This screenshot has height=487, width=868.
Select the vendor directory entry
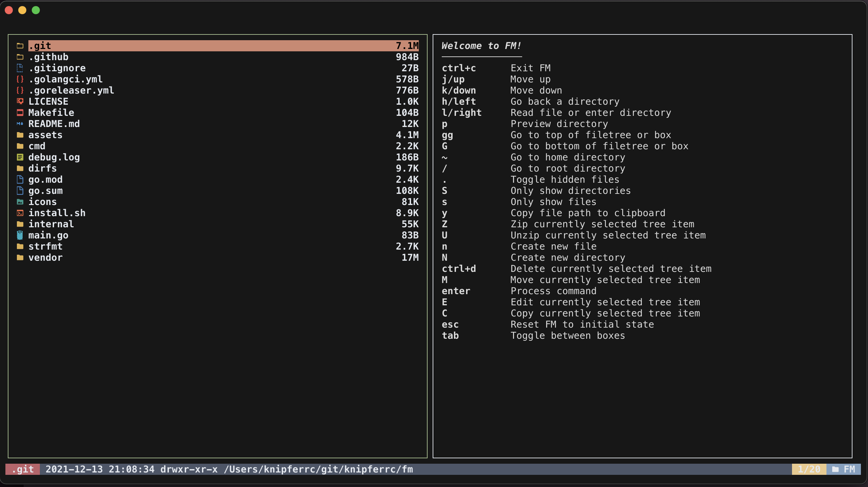[45, 257]
